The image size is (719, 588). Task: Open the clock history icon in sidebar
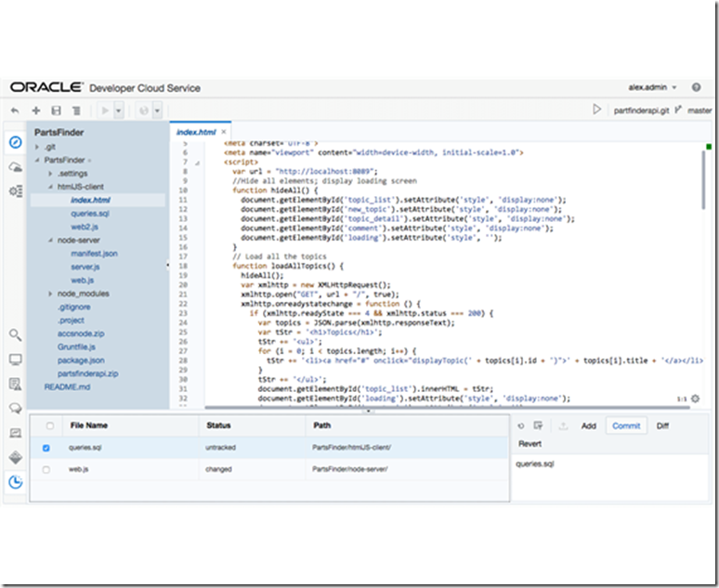pos(15,482)
